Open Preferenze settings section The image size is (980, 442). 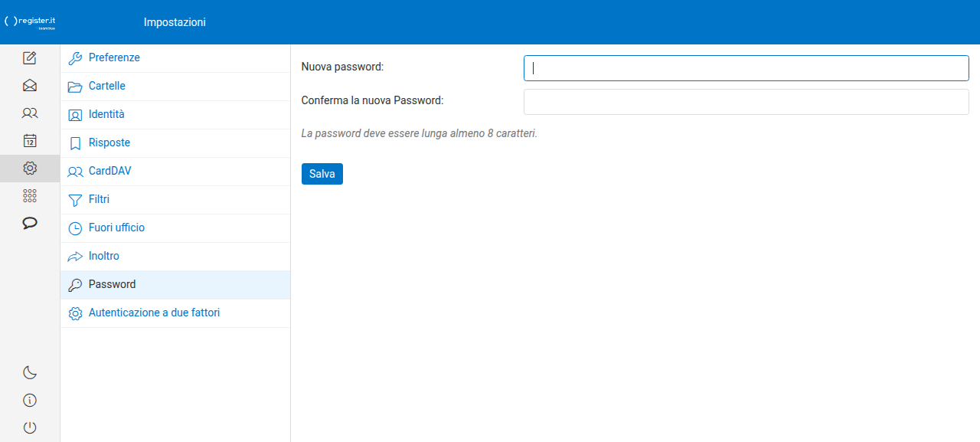point(175,58)
